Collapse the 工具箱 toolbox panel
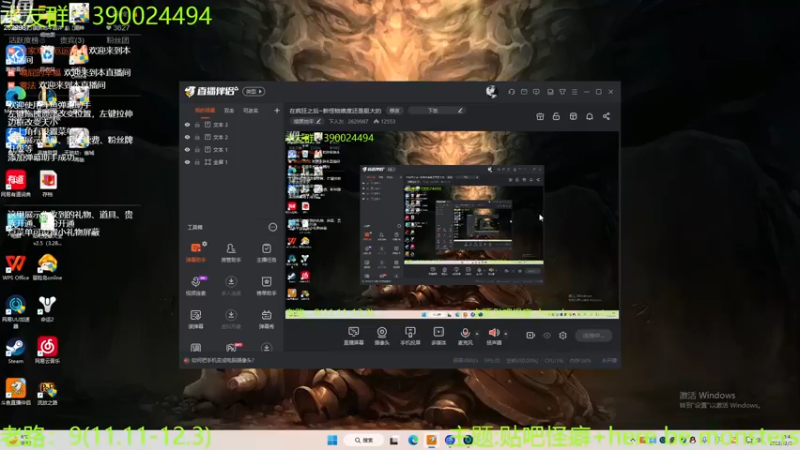The image size is (800, 450). click(273, 227)
